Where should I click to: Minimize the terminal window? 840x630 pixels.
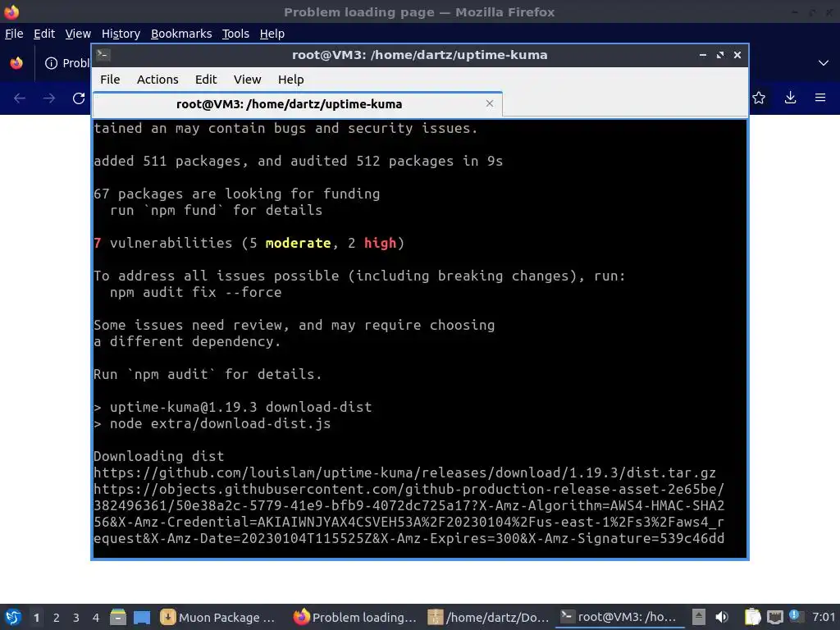703,55
